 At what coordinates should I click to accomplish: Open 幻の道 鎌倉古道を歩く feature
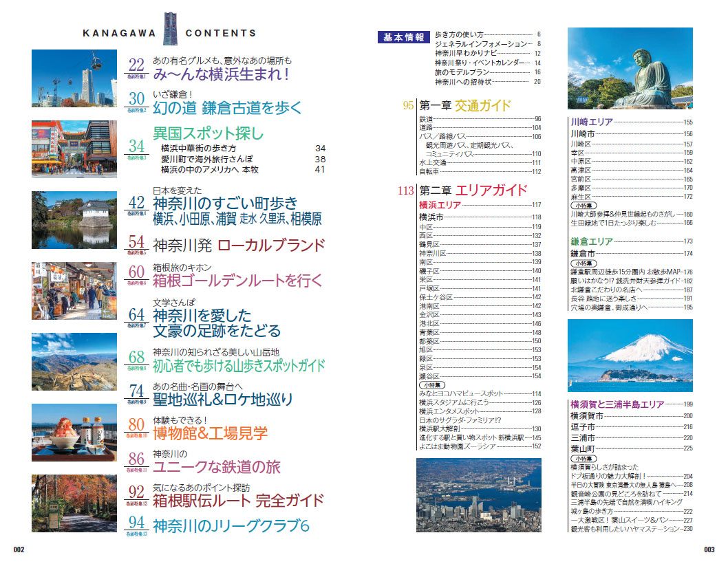pyautogui.click(x=227, y=107)
